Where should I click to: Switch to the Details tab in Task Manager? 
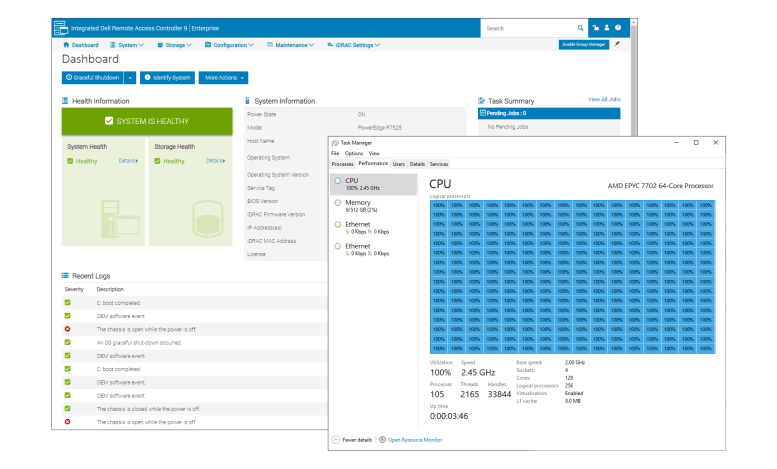coord(417,164)
